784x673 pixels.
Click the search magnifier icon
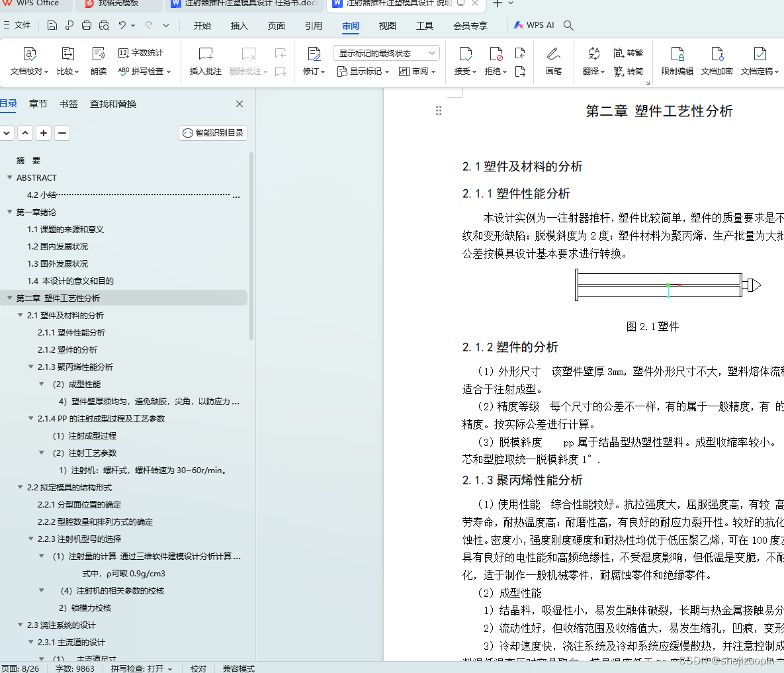568,25
